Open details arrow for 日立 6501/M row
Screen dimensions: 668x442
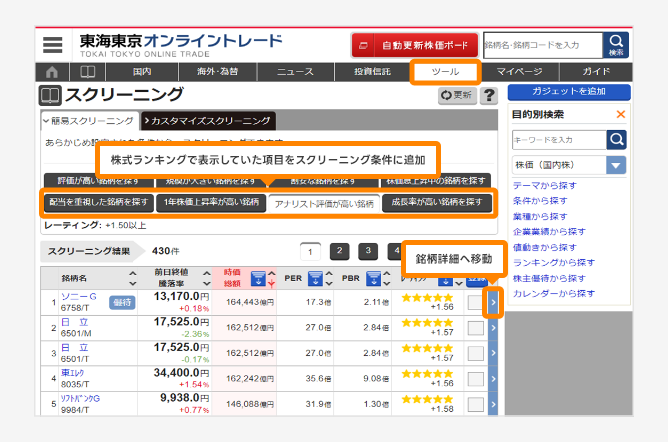tap(493, 328)
